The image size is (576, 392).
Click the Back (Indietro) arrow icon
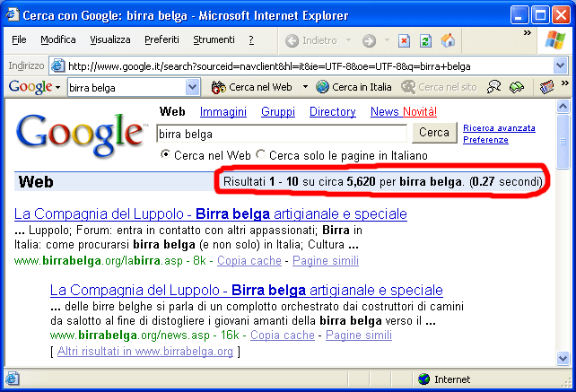pyautogui.click(x=292, y=40)
